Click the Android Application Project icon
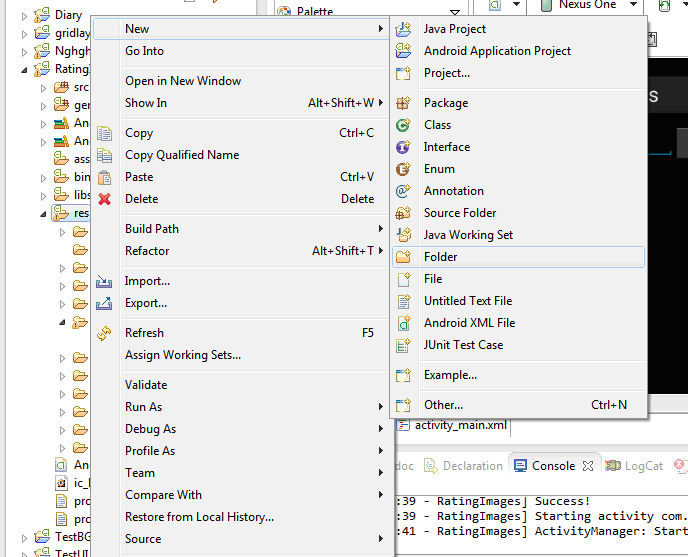 click(x=403, y=51)
